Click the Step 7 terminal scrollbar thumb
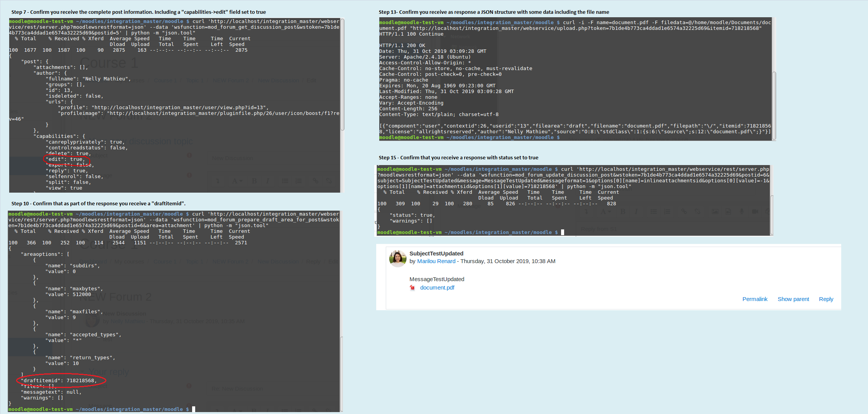 (342, 75)
